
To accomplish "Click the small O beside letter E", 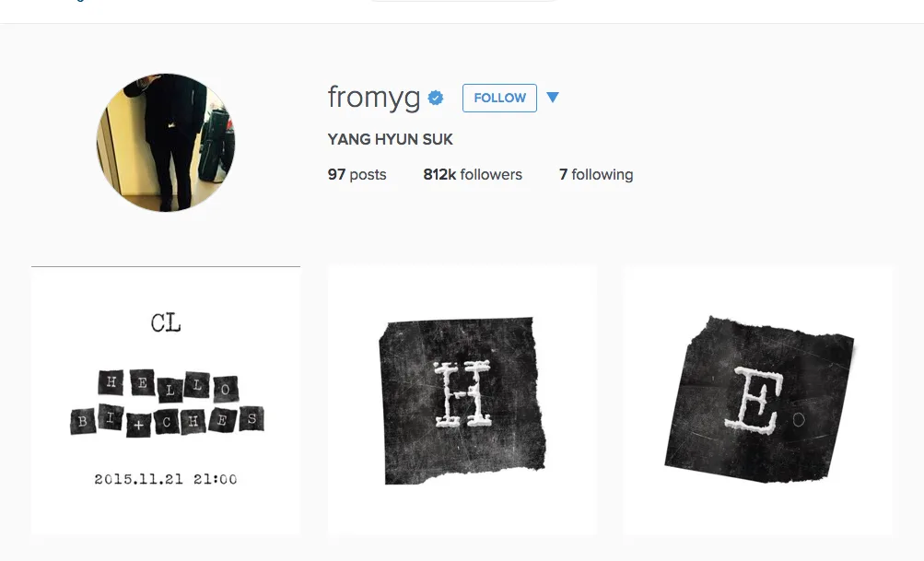I will click(x=799, y=419).
